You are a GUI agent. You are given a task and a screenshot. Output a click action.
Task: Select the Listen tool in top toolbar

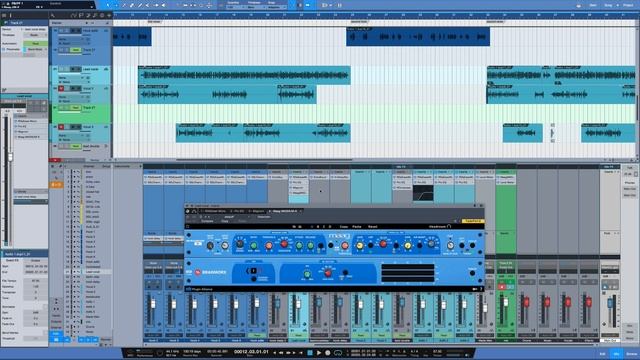click(163, 5)
